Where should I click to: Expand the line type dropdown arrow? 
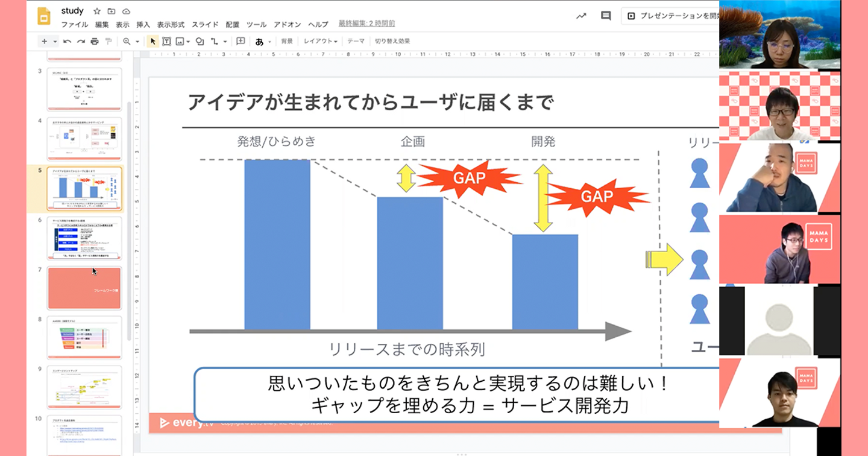pyautogui.click(x=225, y=42)
